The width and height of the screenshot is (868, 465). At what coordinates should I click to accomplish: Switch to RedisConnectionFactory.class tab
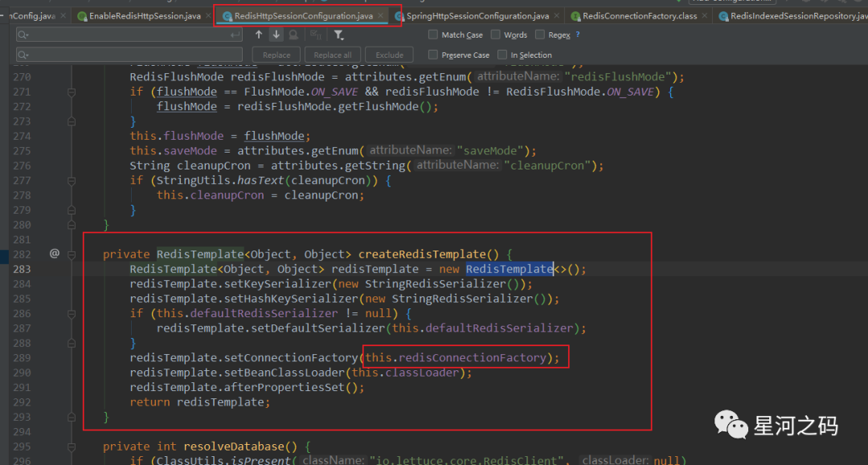(640, 16)
